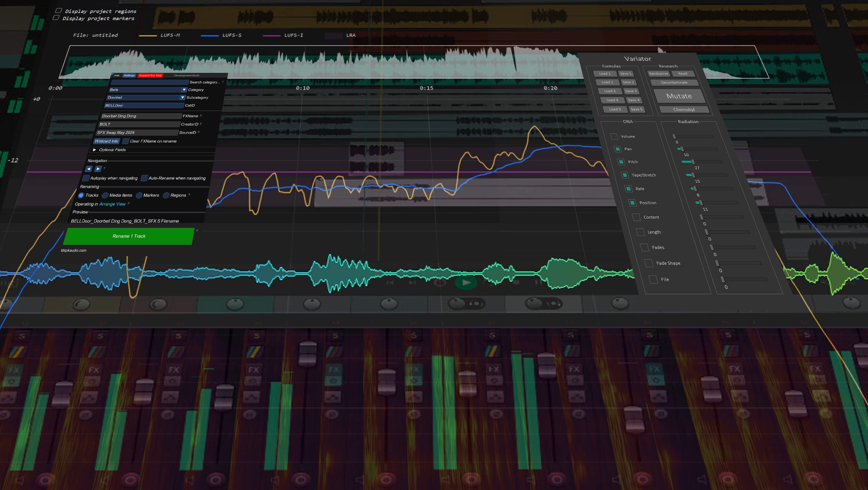Open the Support this Tool tab
The image size is (868, 490).
[x=150, y=76]
